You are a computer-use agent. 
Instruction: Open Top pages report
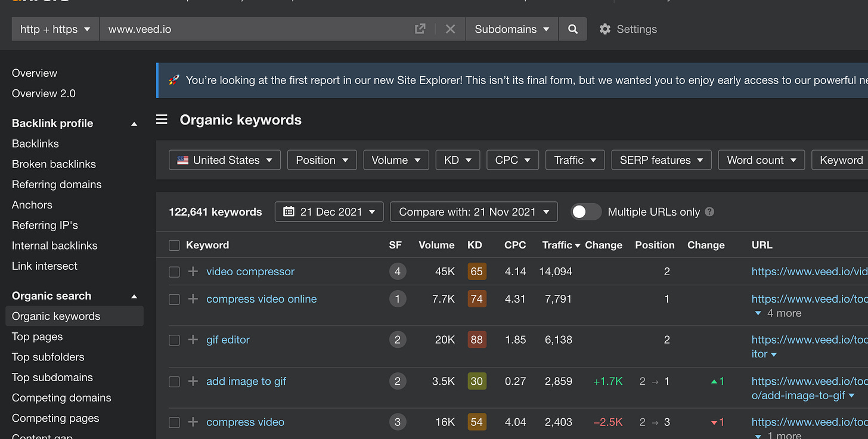coord(37,337)
